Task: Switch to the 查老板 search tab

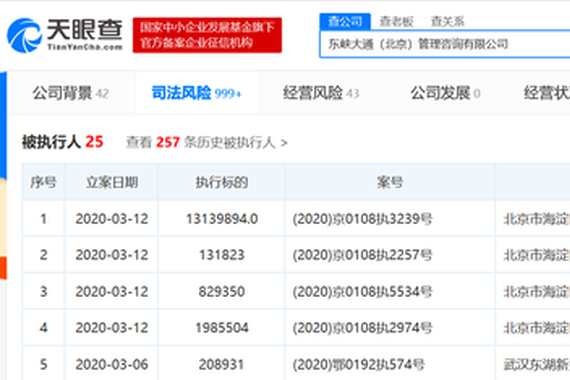Action: tap(396, 21)
